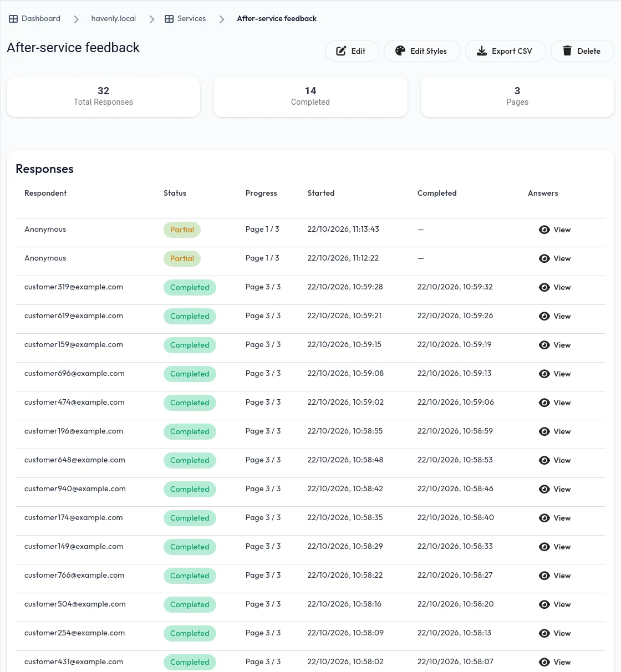This screenshot has height=672, width=621.
Task: Click eye icon for customer149@example.com
Action: (x=544, y=547)
